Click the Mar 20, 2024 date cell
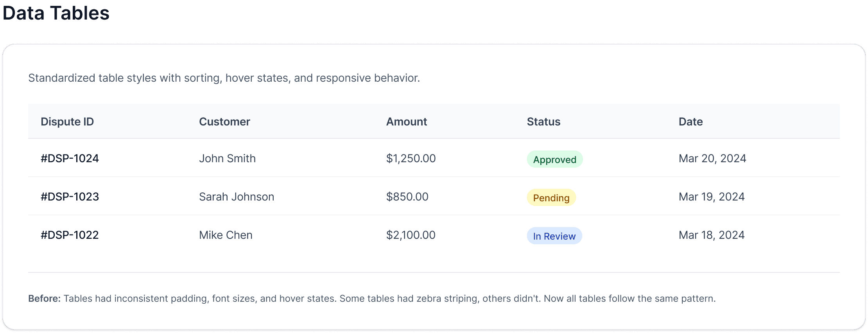 point(712,158)
